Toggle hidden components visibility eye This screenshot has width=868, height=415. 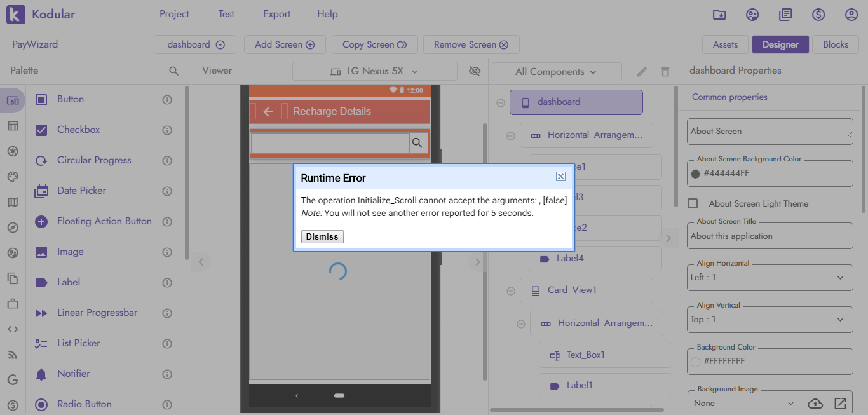click(474, 71)
